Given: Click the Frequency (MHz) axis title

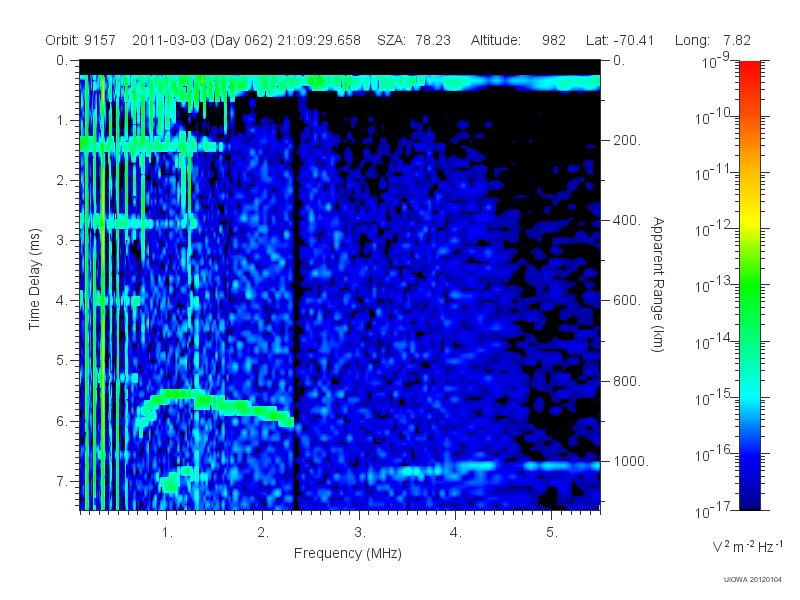Looking at the screenshot, I should (x=347, y=554).
